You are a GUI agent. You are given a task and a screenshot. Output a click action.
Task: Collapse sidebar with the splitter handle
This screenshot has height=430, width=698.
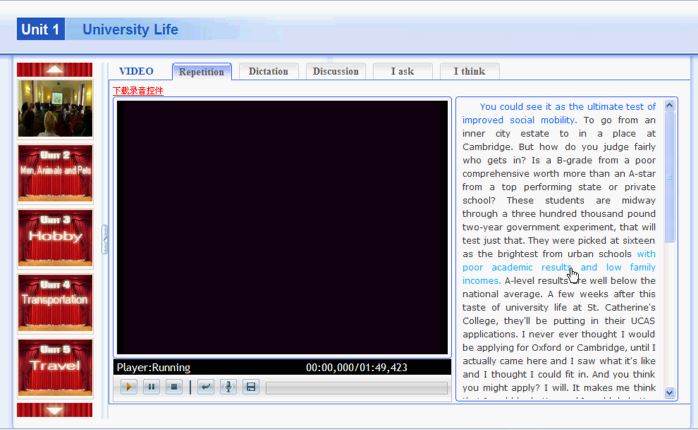pyautogui.click(x=105, y=239)
